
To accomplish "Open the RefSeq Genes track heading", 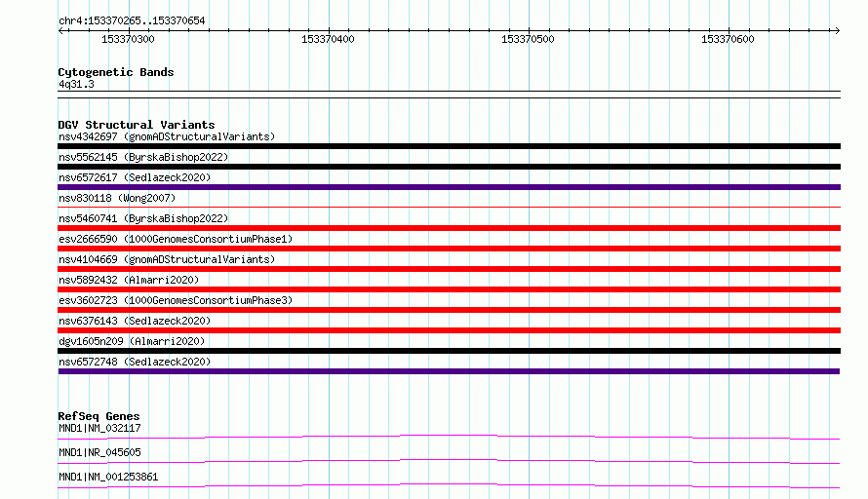I will tap(99, 416).
